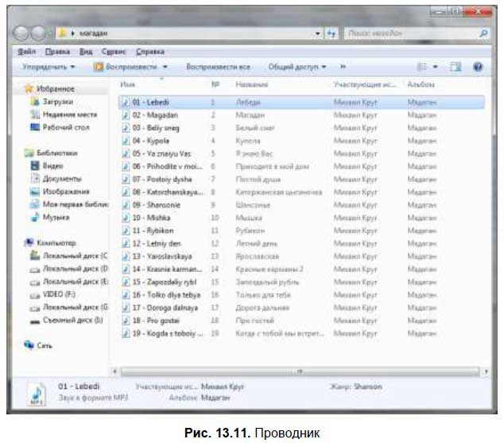Open the Файл menu
The width and height of the screenshot is (504, 443).
click(x=27, y=52)
